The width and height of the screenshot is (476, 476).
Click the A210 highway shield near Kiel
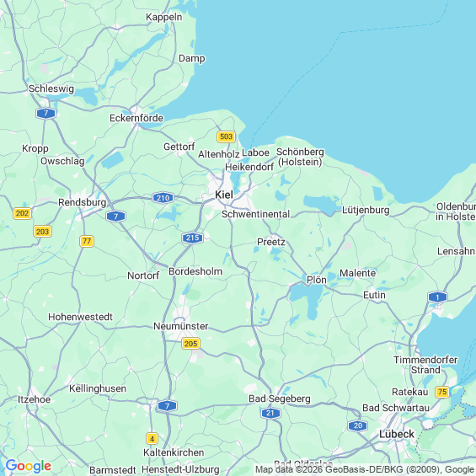163,198
